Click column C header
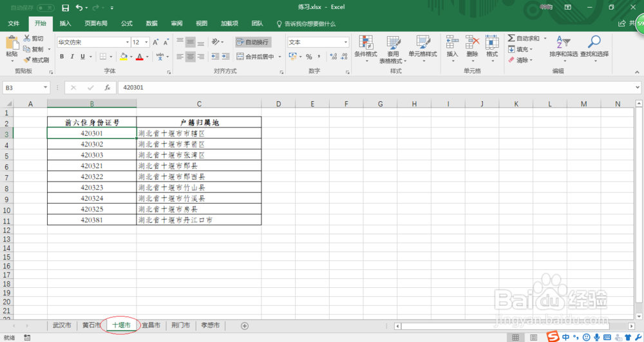Viewport: 644px width, 342px height. (x=199, y=104)
